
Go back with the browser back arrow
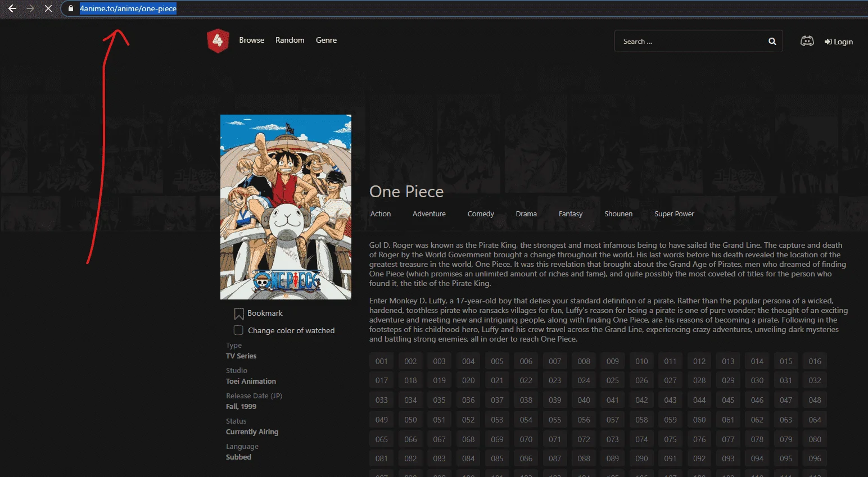tap(12, 8)
